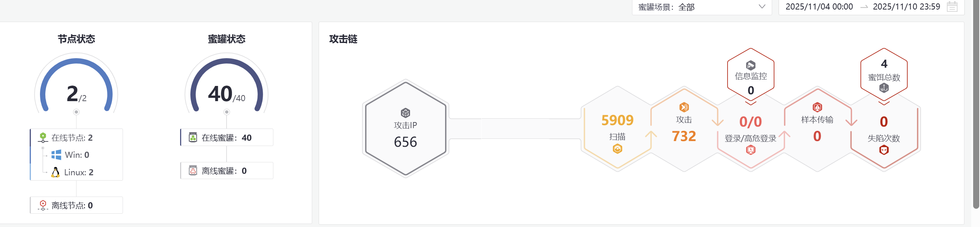
Task: Click the attack IP hexagon icon
Action: 405,113
